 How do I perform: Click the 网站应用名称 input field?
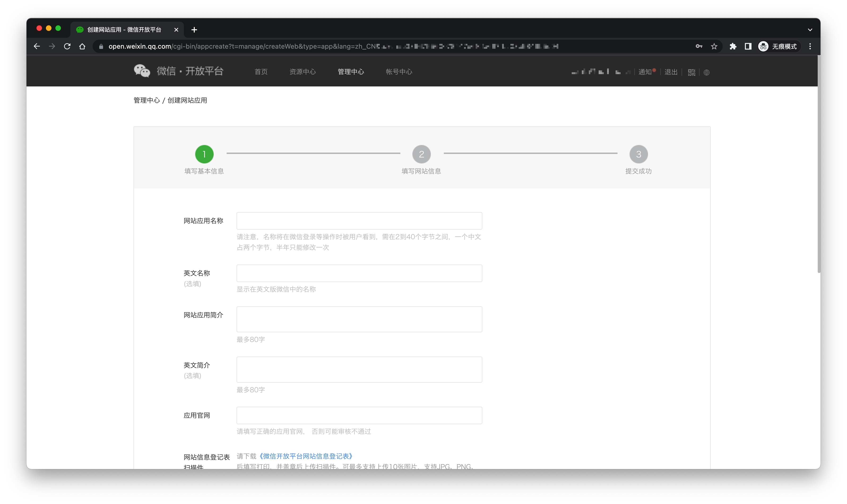(x=359, y=221)
